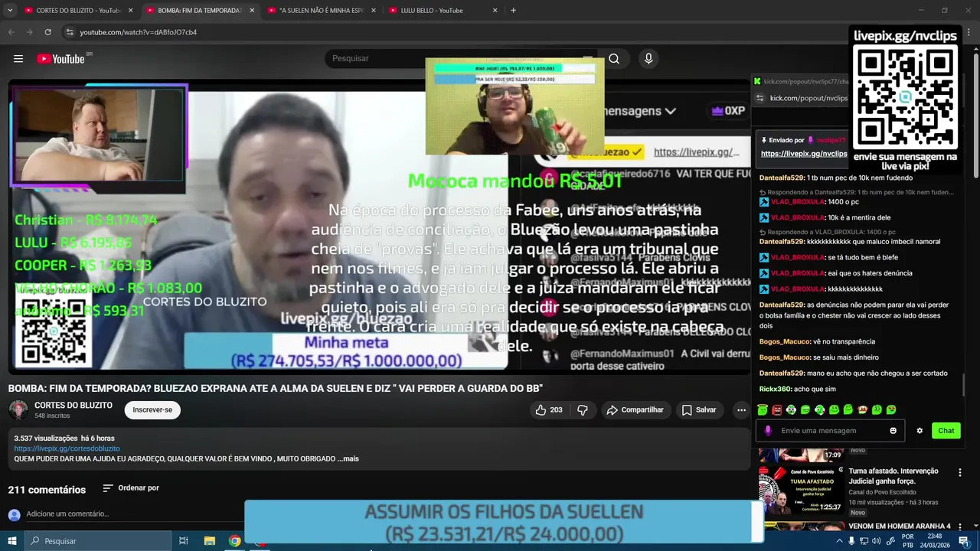Open the YouTube hamburger guide menu

(x=18, y=59)
